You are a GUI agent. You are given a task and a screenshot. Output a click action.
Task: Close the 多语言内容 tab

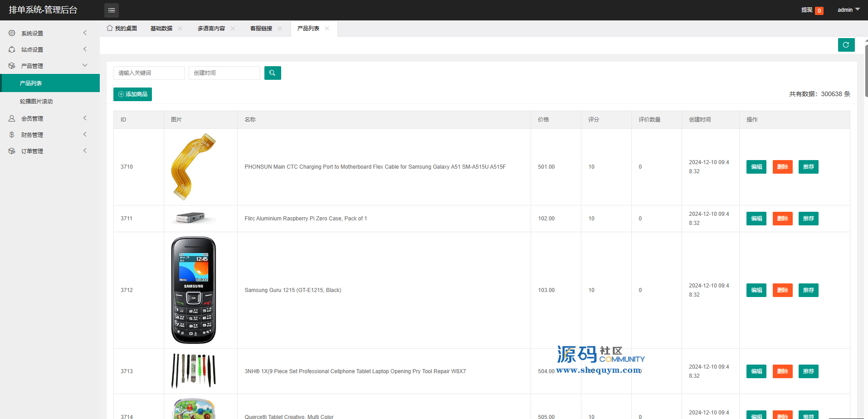pos(233,29)
